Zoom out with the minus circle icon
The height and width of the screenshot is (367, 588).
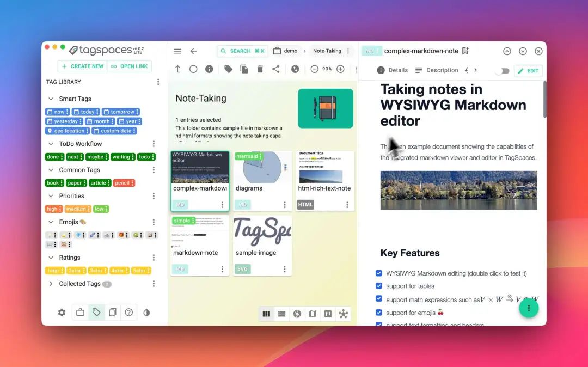coord(314,69)
